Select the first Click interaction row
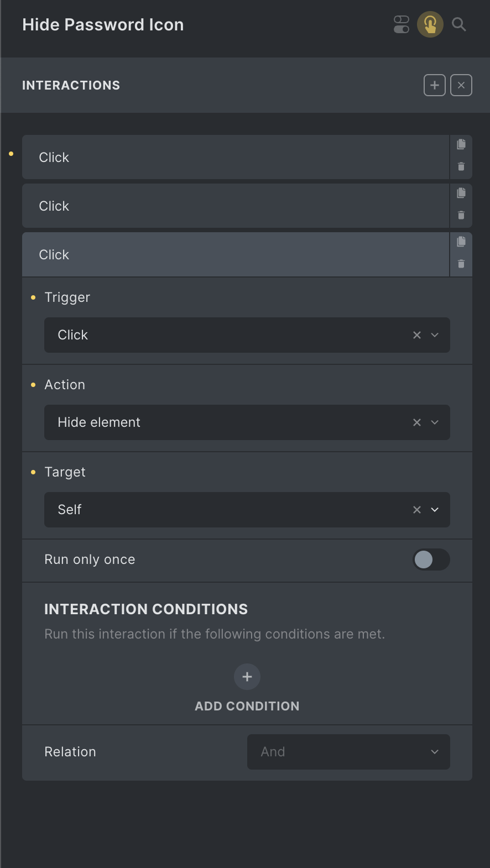Image resolution: width=490 pixels, height=868 pixels. click(236, 157)
